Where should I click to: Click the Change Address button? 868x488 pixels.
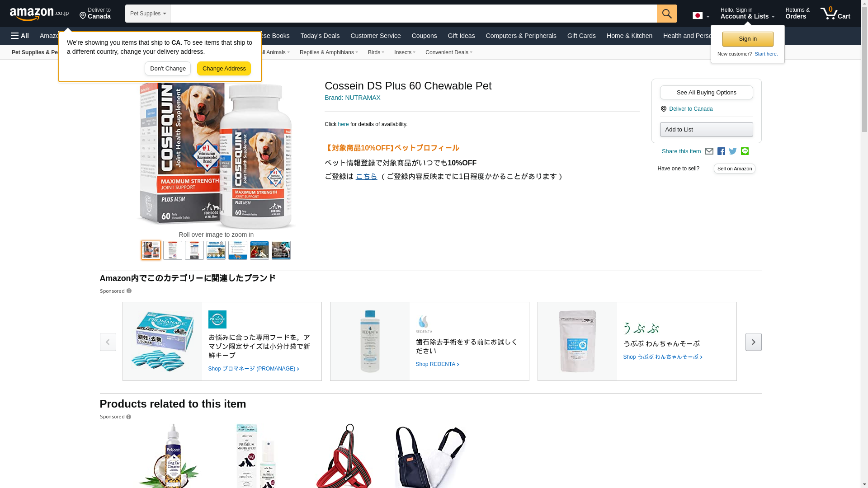click(224, 69)
